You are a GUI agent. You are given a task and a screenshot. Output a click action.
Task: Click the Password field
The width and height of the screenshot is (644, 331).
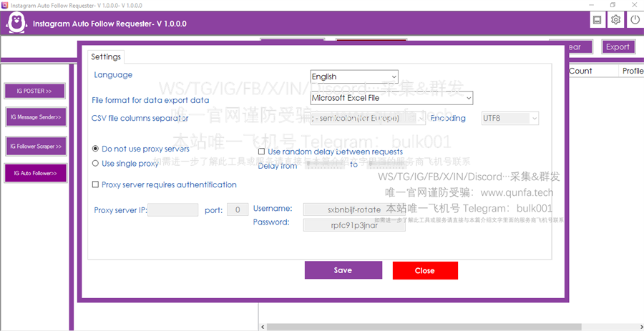tap(354, 224)
